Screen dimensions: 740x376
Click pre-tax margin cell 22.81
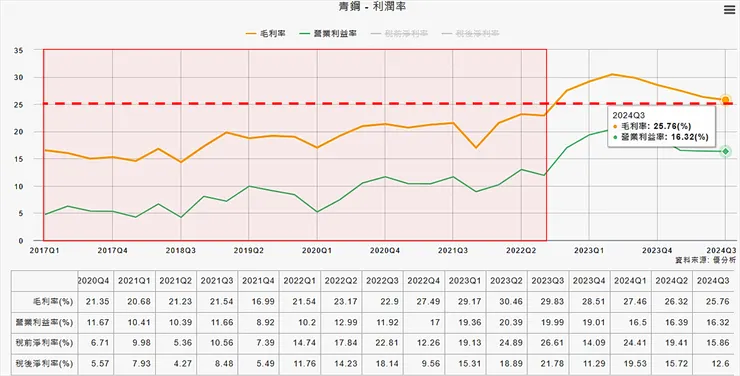point(382,343)
